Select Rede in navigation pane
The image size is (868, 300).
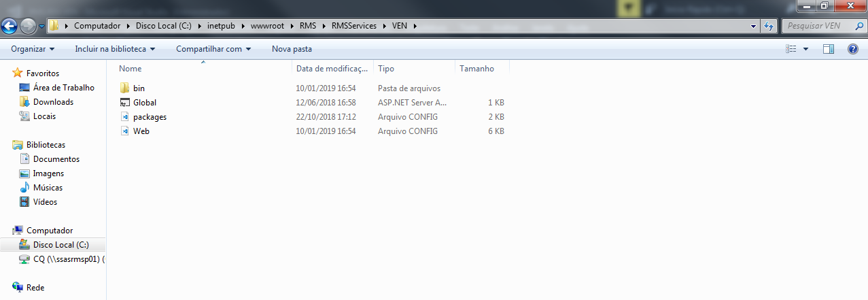pos(35,288)
